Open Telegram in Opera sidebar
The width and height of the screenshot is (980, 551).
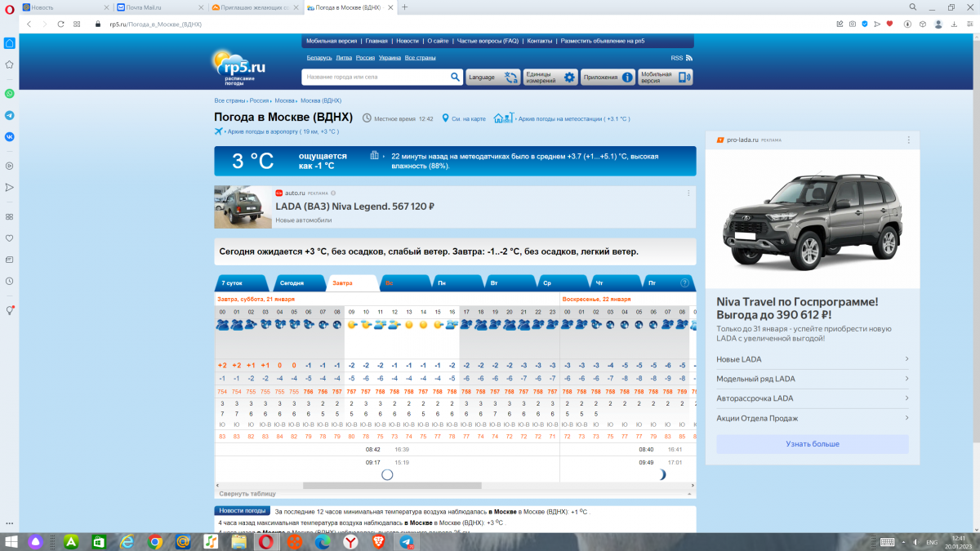pyautogui.click(x=9, y=116)
